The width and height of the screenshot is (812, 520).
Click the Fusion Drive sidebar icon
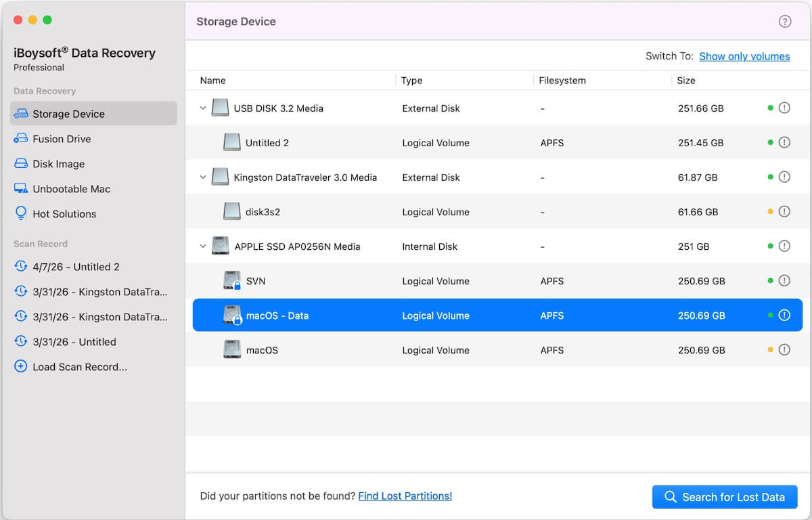21,139
